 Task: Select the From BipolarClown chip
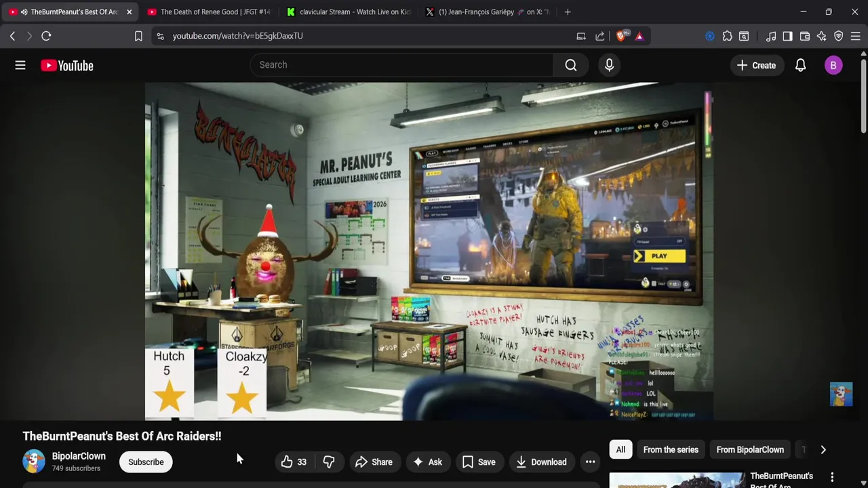point(750,449)
